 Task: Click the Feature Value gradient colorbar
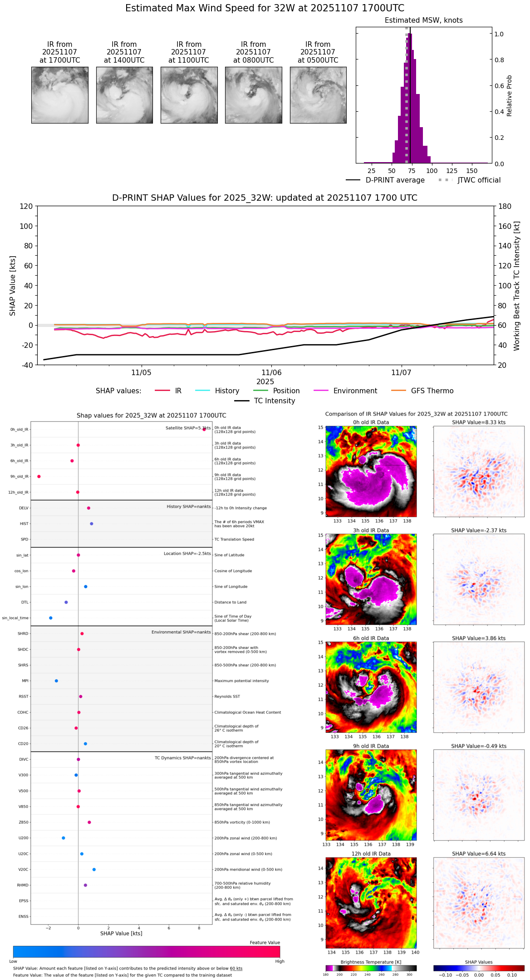tap(147, 952)
